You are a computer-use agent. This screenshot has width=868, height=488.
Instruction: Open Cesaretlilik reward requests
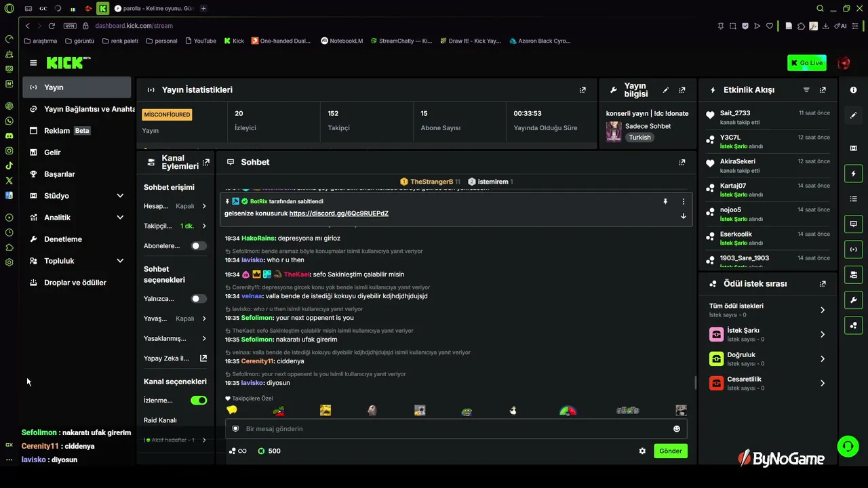(x=768, y=384)
